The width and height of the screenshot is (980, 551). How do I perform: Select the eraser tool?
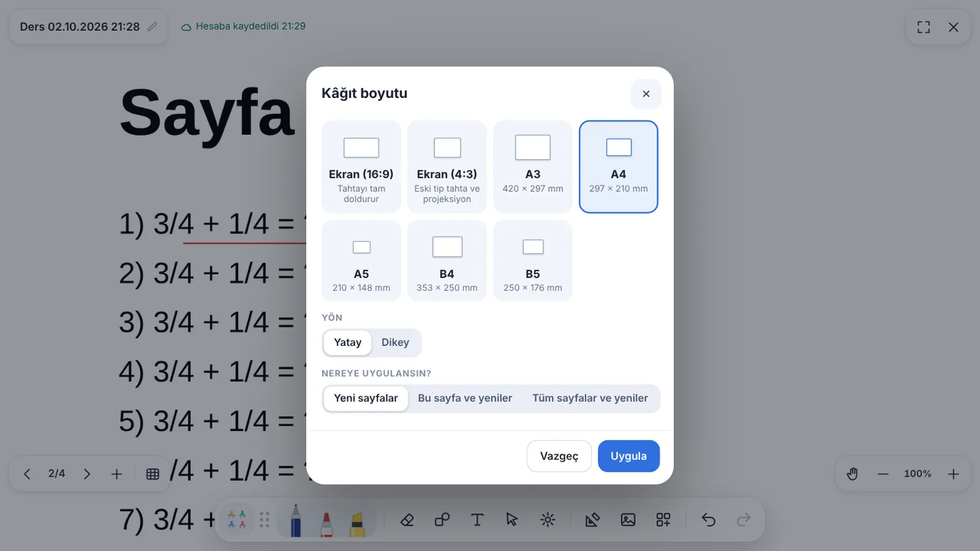[x=407, y=520]
